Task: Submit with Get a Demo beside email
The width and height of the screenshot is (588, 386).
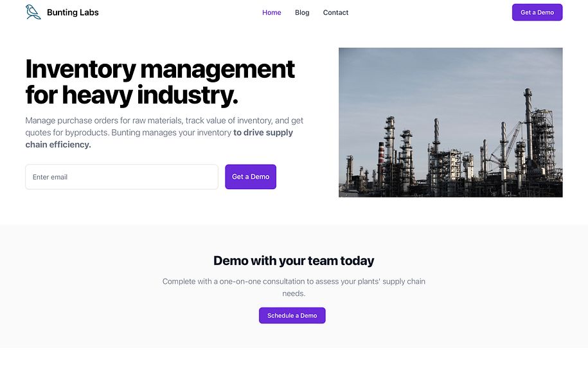Action: (251, 177)
